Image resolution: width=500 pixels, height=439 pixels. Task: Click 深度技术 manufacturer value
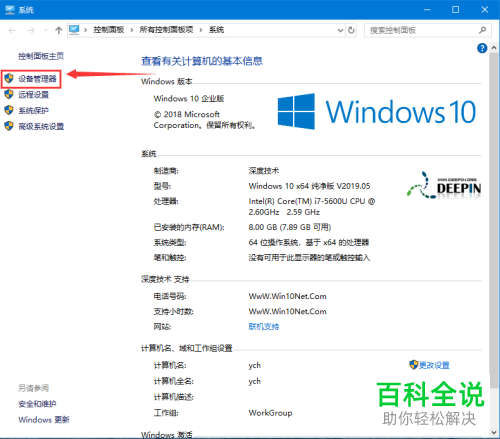tap(264, 171)
